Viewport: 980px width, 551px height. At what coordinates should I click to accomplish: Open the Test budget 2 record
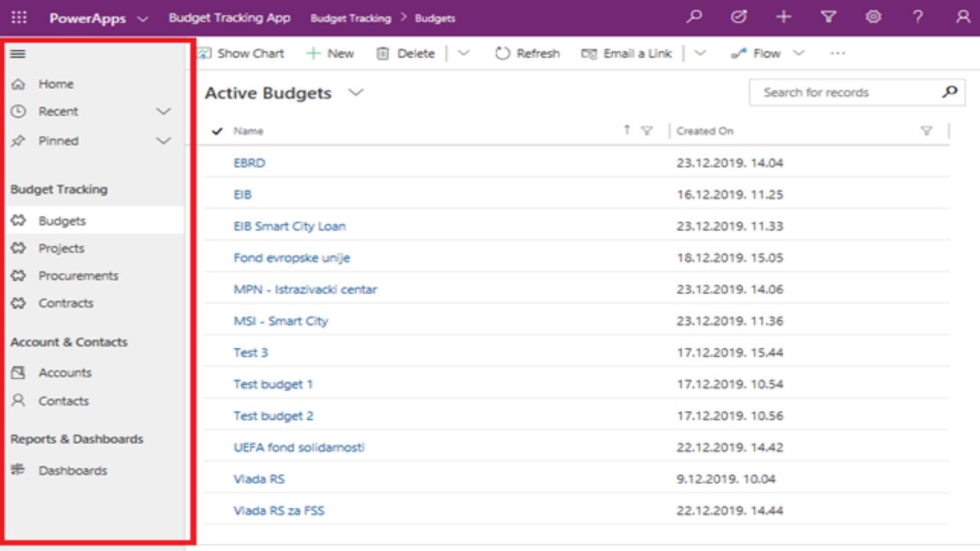coord(273,416)
